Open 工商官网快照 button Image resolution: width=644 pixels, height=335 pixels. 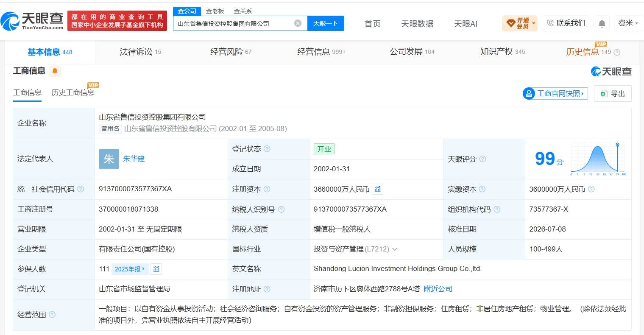point(555,93)
